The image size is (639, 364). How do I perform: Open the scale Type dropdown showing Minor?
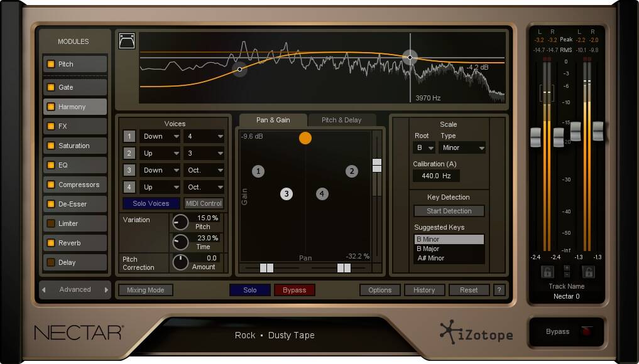(x=462, y=148)
